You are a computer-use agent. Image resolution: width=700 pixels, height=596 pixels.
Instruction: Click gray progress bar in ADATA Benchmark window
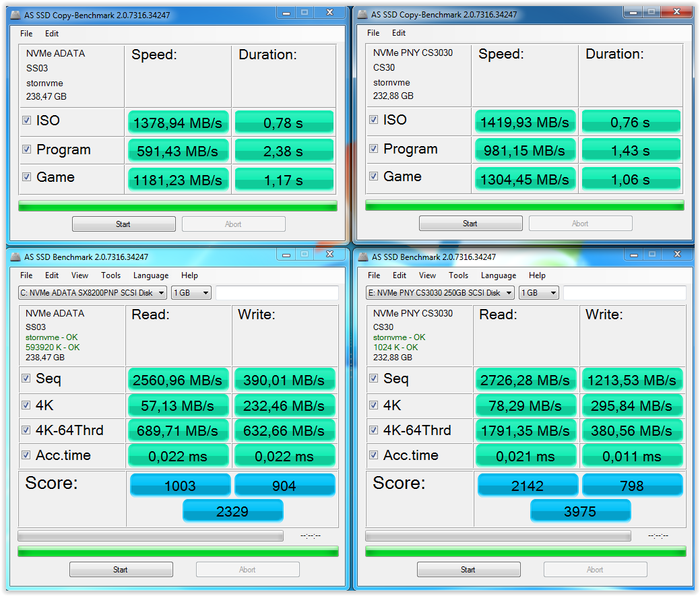point(150,535)
